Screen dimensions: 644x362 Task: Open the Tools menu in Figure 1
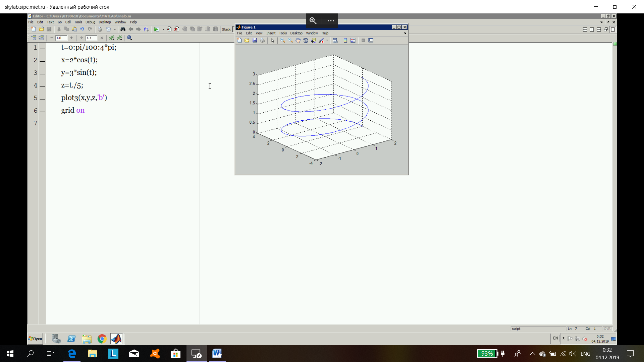point(283,33)
